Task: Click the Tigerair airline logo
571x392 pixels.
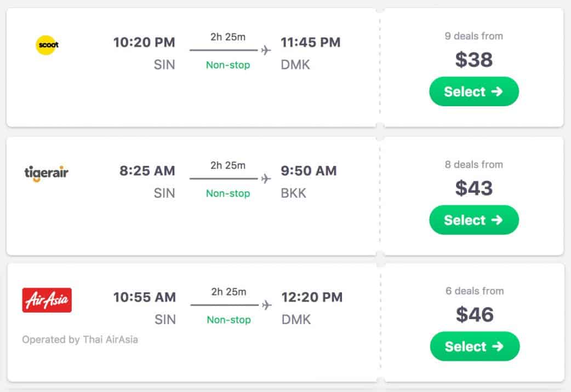Action: coord(47,173)
